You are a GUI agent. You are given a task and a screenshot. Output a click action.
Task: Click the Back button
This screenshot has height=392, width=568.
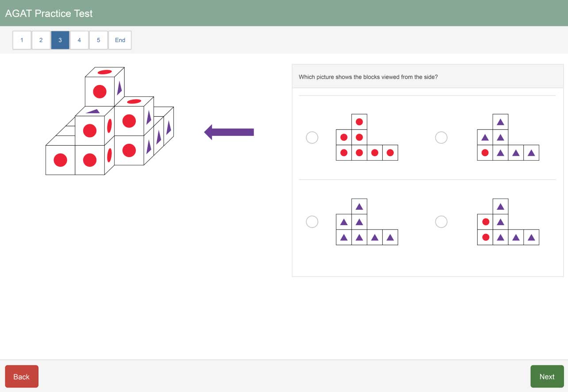pos(21,377)
